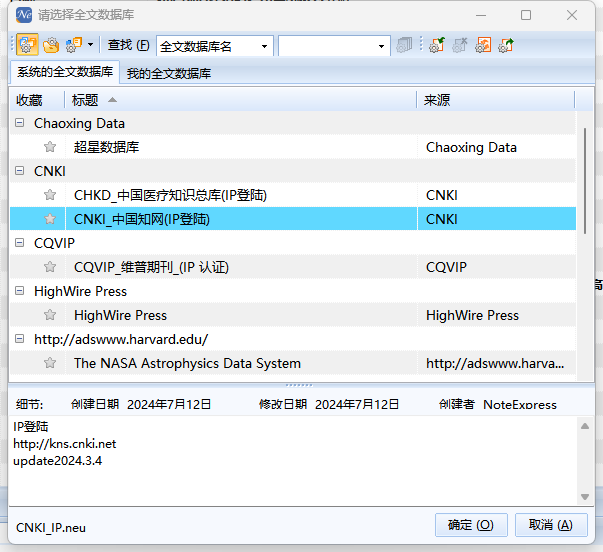Switch to 我的全文数据库 tab

(x=169, y=73)
